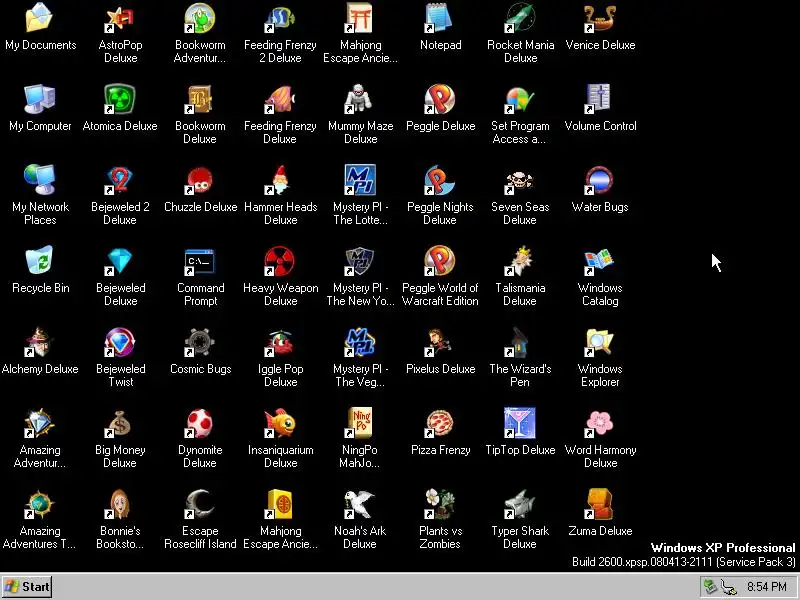The height and width of the screenshot is (600, 800).
Task: Click Mahjong Escape Ancie... torii gate icon
Action: point(360,17)
